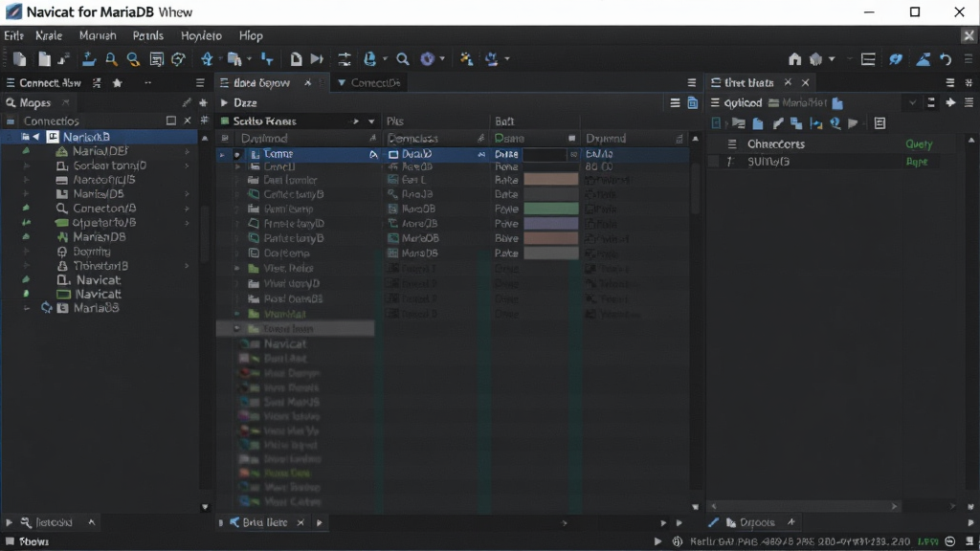Click the home icon in right toolbar
Screen dimensions: 980x551
tap(794, 58)
